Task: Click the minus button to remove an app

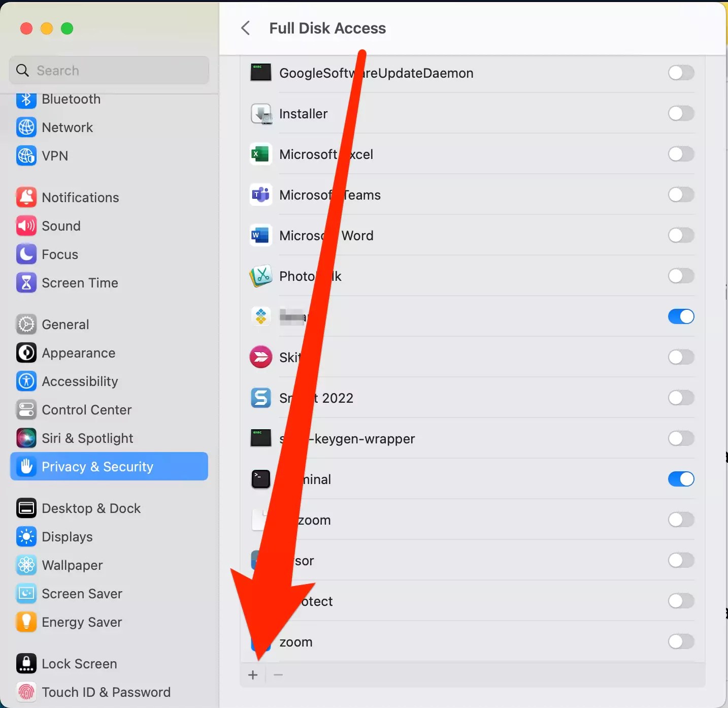Action: [277, 674]
